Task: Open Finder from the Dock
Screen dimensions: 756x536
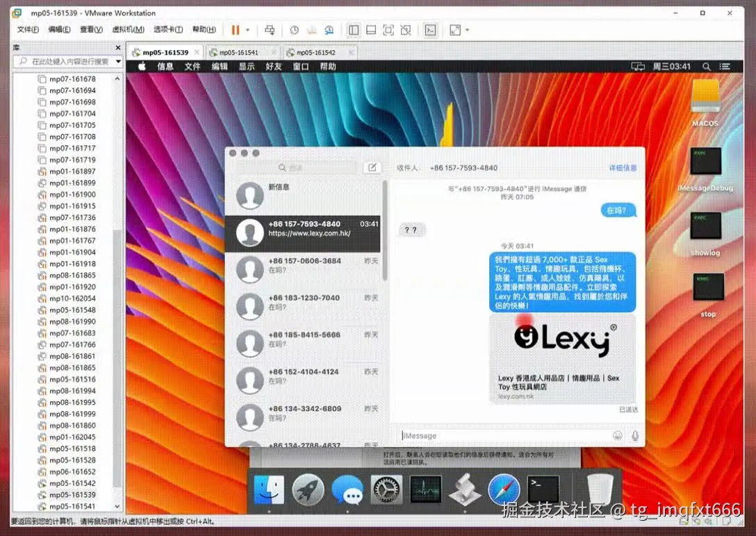Action: pyautogui.click(x=269, y=489)
